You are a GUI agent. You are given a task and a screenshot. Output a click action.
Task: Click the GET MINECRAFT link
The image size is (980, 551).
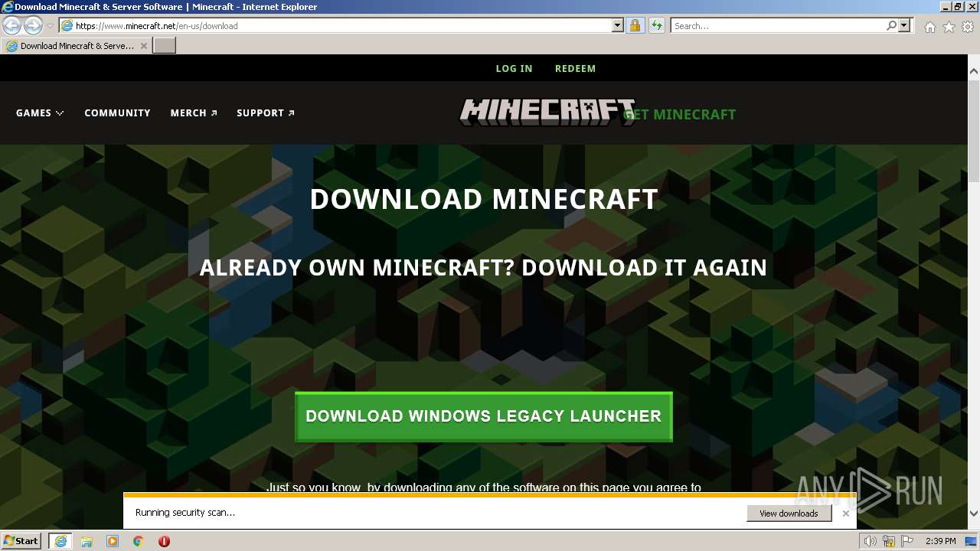click(x=680, y=114)
